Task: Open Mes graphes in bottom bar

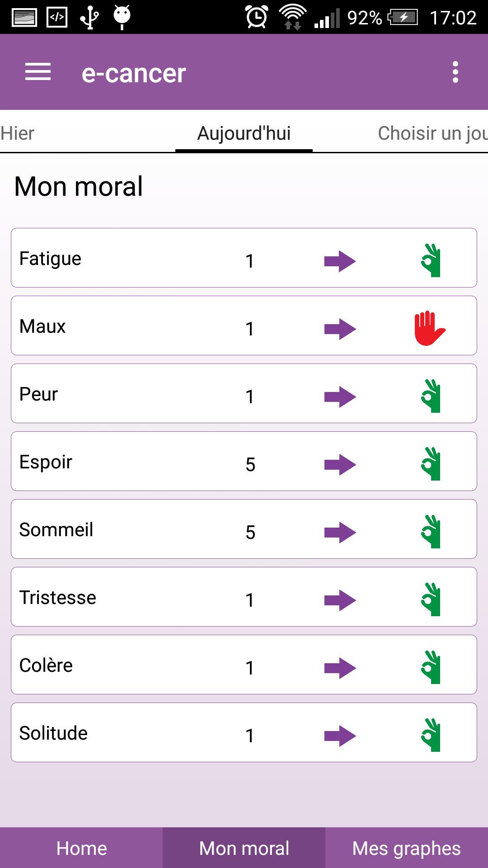Action: (407, 848)
